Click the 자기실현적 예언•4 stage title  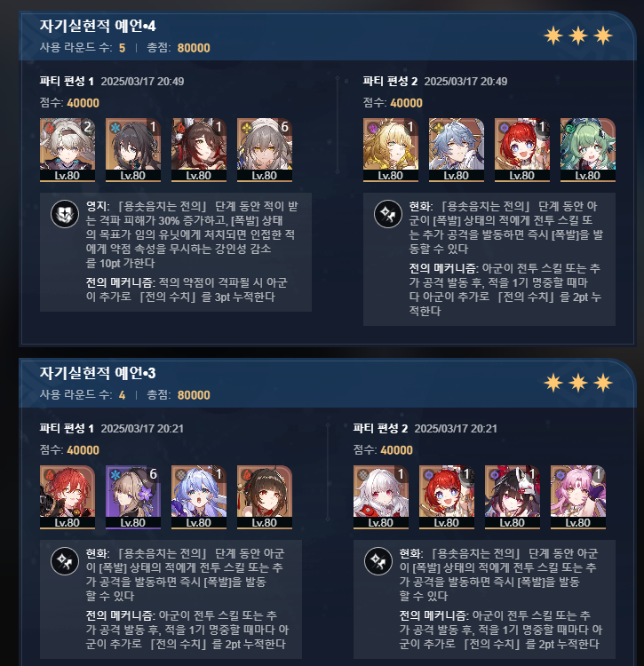point(98,26)
